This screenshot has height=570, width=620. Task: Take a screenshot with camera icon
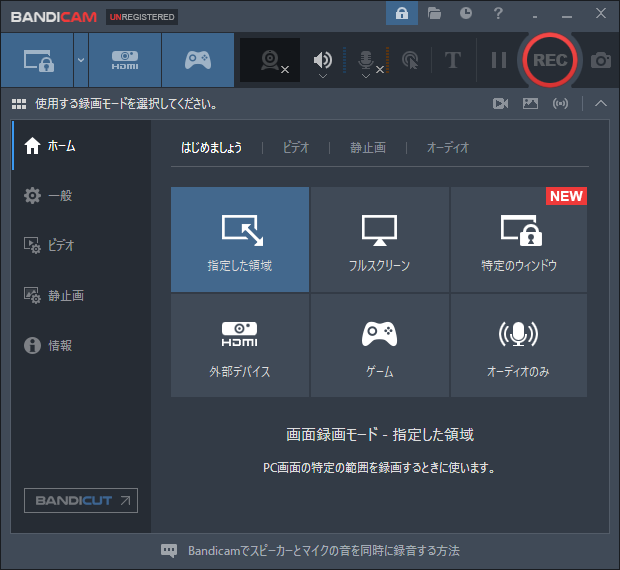tap(601, 60)
